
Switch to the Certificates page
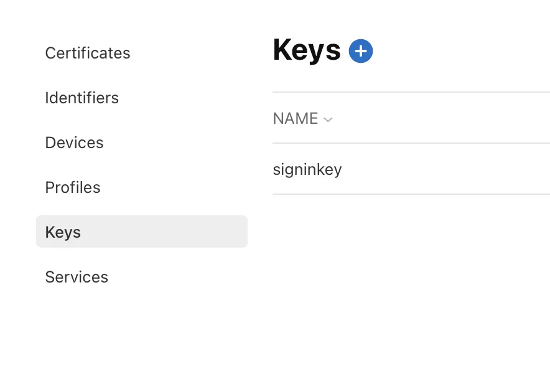point(88,54)
